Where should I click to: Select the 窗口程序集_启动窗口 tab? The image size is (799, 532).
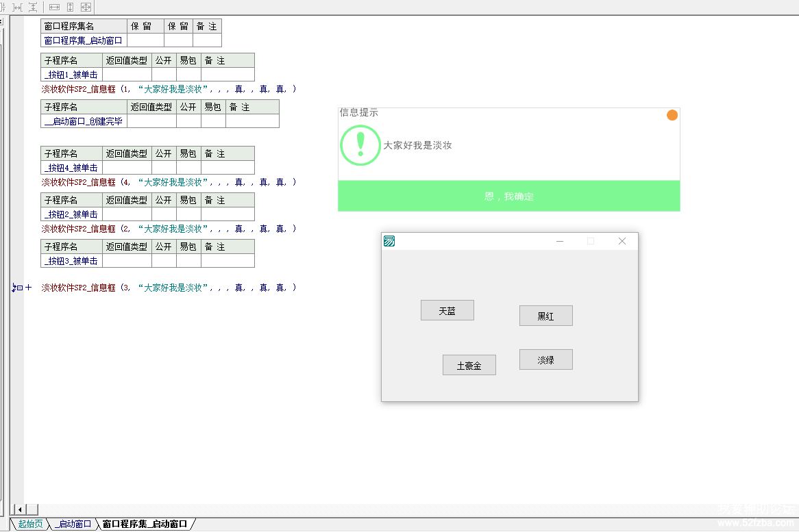[145, 524]
